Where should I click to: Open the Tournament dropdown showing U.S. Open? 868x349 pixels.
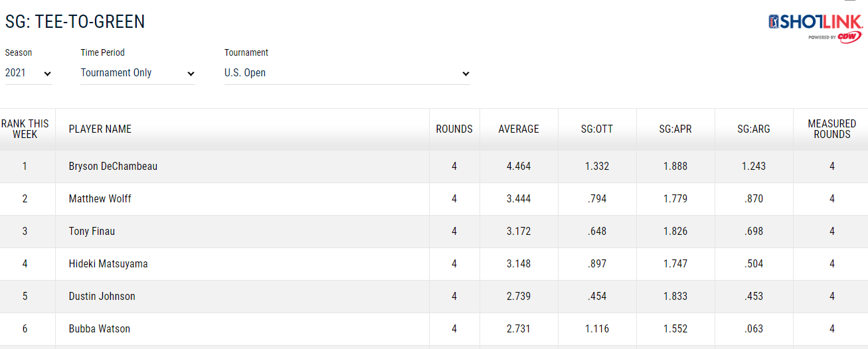[347, 73]
